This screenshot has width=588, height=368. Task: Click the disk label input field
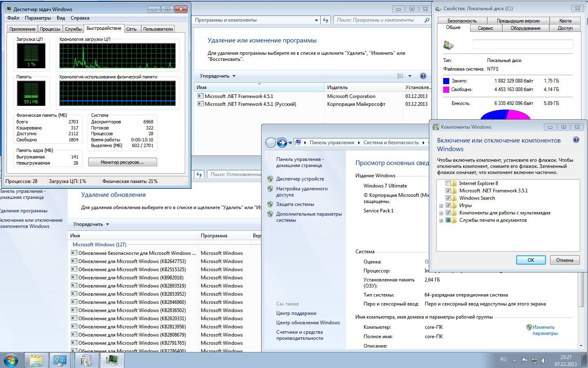click(523, 45)
